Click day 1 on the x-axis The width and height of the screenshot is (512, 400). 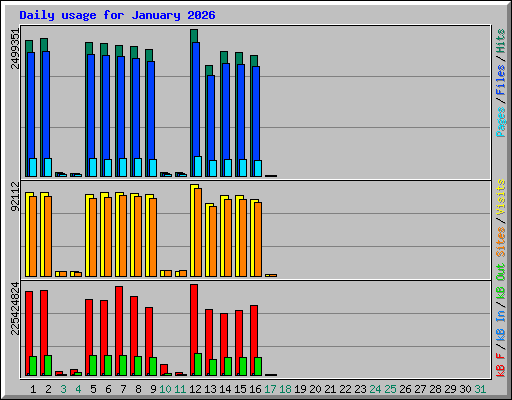click(33, 389)
